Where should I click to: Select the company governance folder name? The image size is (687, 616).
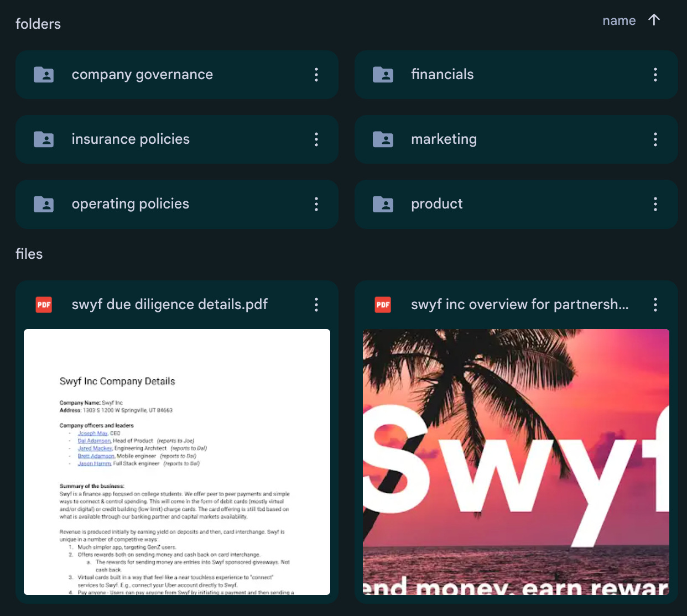[x=142, y=75]
